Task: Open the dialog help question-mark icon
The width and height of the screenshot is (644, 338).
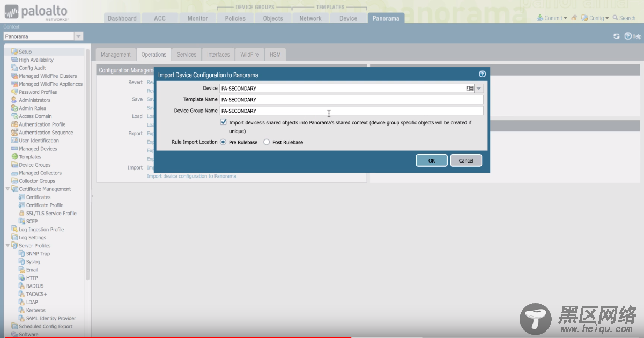Action: pos(482,75)
